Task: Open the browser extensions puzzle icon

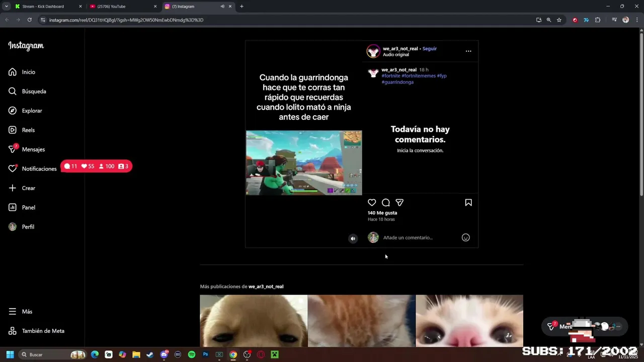Action: tap(598, 20)
